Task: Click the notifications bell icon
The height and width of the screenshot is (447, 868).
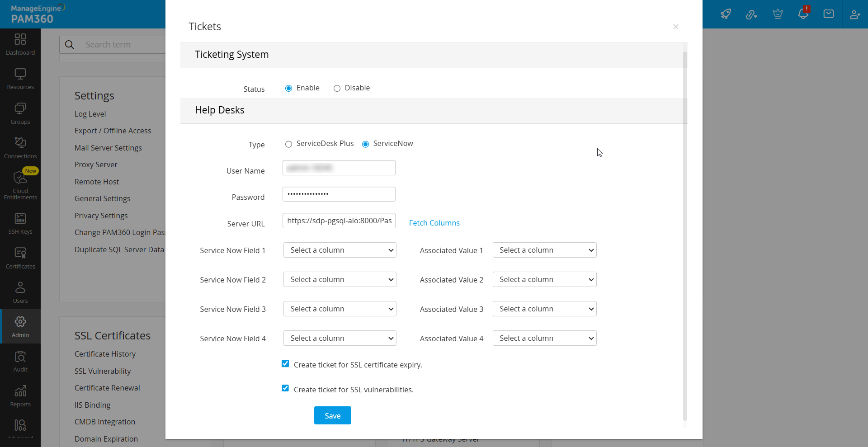Action: [x=803, y=14]
